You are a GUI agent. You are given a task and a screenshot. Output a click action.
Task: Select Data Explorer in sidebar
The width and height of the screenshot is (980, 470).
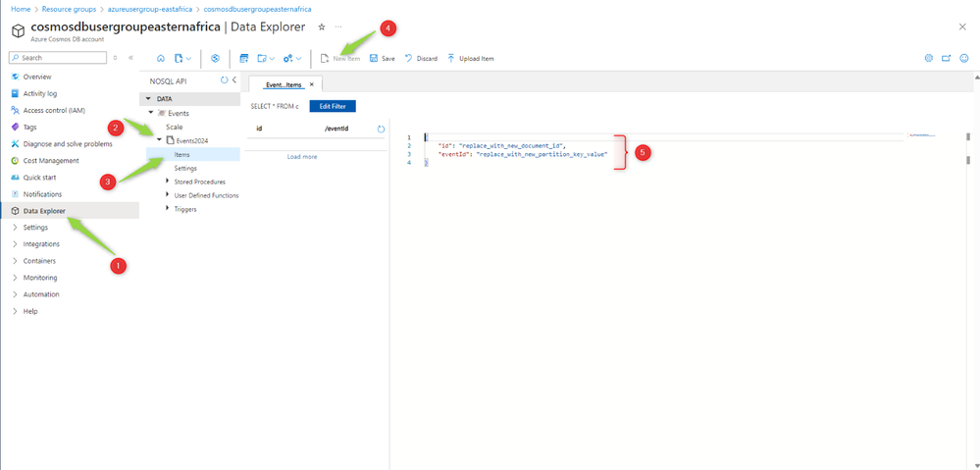(44, 211)
